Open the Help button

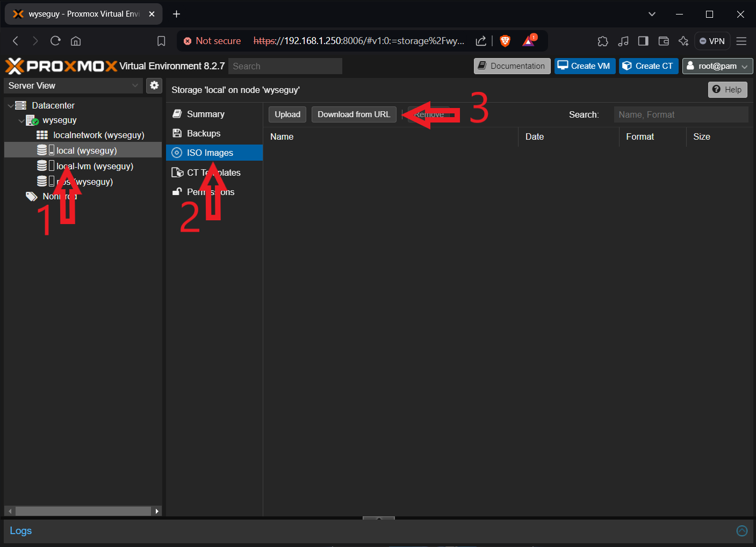coord(728,90)
